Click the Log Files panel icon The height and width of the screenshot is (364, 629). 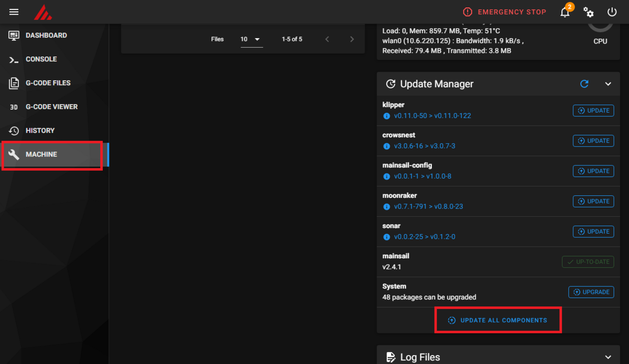(x=391, y=357)
